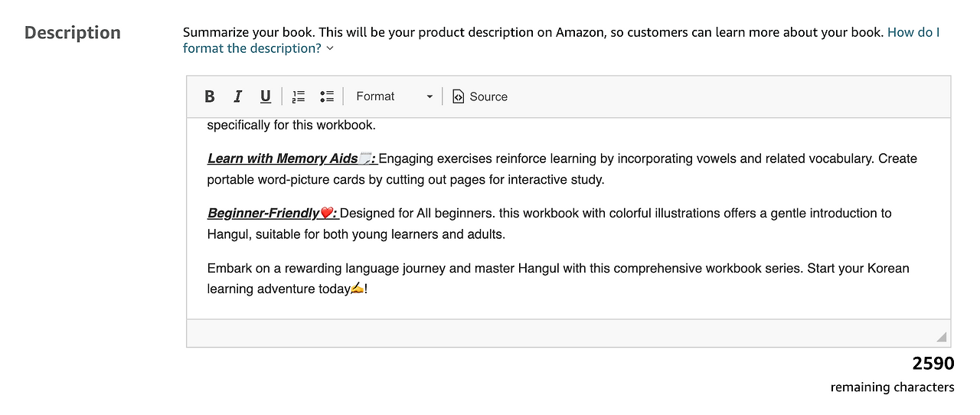The height and width of the screenshot is (415, 980).
Task: Click 'Learn with Memory Aids' heading text
Action: coord(282,158)
